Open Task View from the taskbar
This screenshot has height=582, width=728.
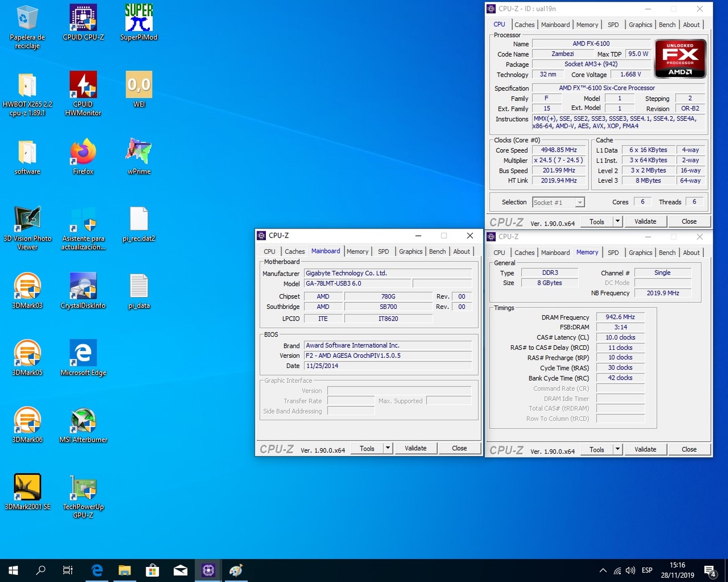[x=68, y=570]
